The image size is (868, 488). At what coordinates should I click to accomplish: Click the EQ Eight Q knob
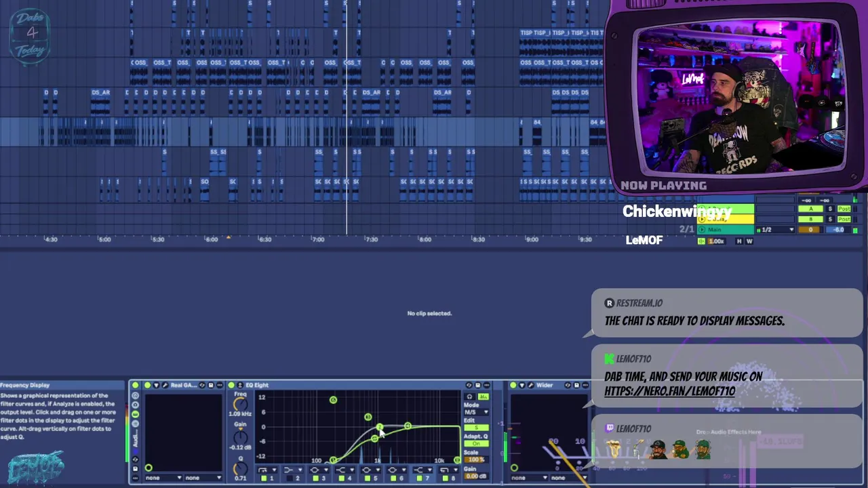click(x=241, y=468)
